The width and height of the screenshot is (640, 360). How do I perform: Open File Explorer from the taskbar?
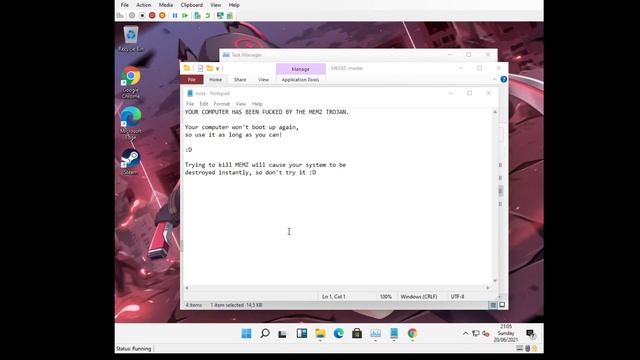[x=320, y=334]
